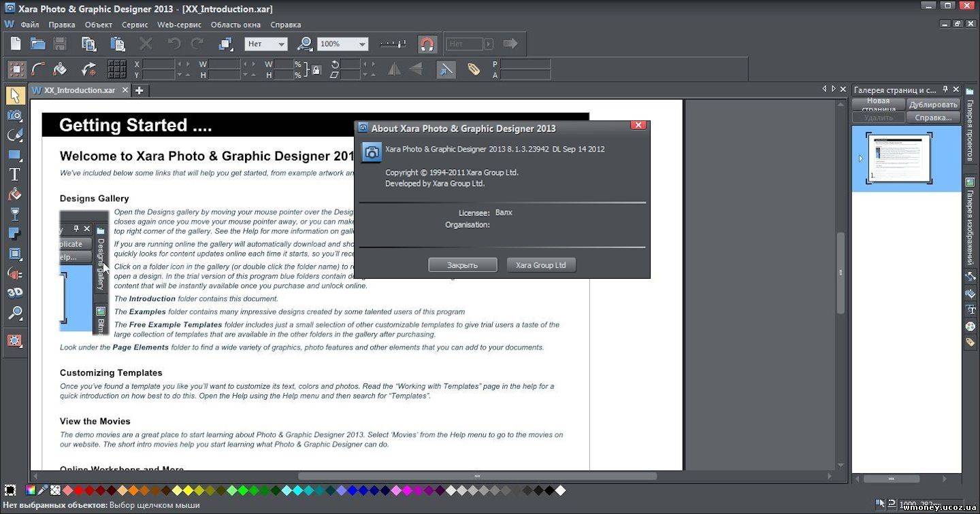The height and width of the screenshot is (514, 980).
Task: Switch to XX_Introduction.xar document tab
Action: tap(80, 90)
